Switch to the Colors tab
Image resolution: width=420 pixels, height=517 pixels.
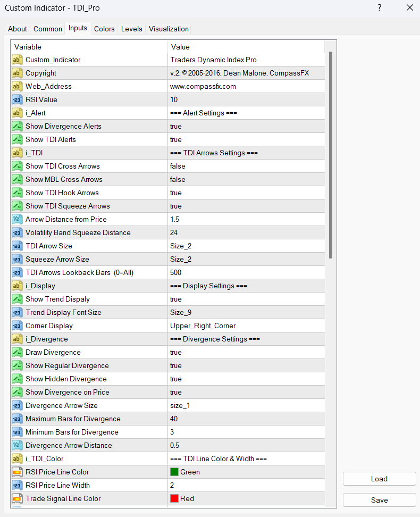click(104, 29)
